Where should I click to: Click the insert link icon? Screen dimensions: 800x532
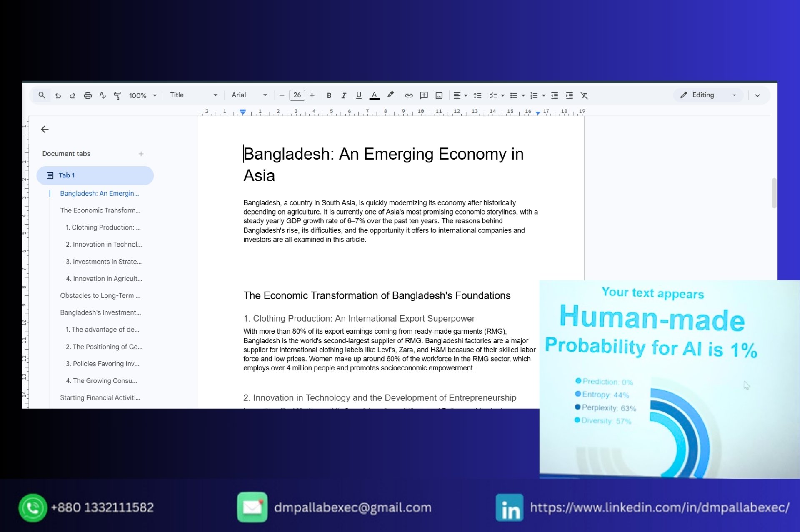point(409,95)
